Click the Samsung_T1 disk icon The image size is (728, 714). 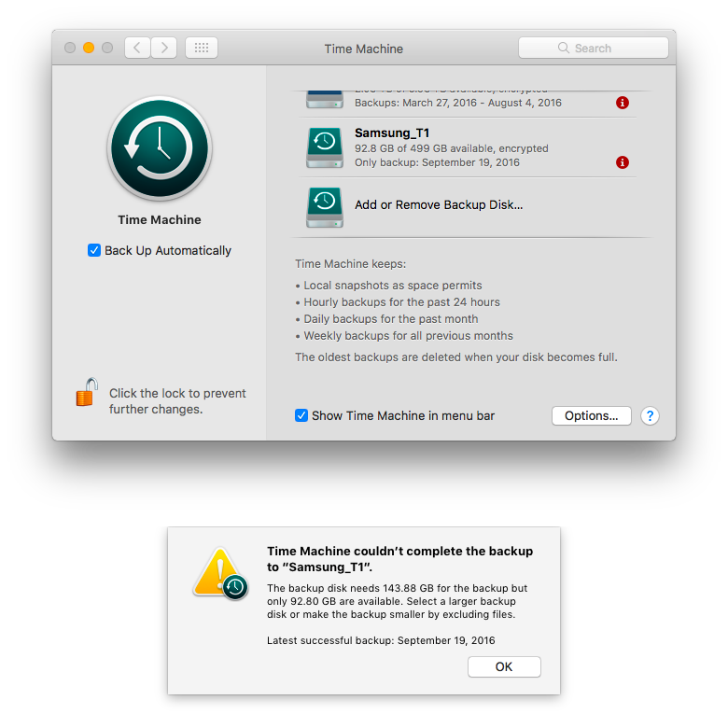coord(325,147)
